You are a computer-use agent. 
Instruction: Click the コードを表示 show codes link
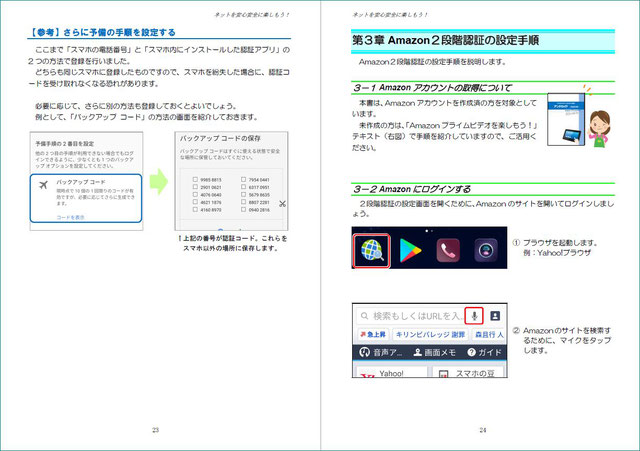(x=70, y=217)
